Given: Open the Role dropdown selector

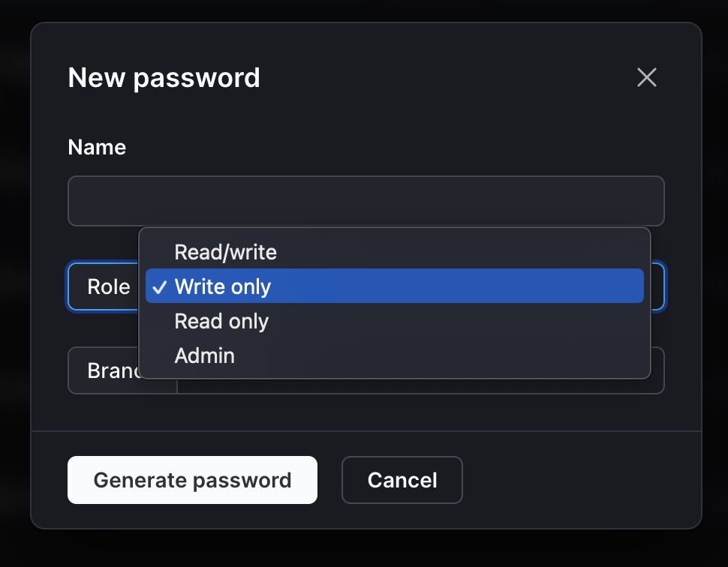Looking at the screenshot, I should click(108, 286).
